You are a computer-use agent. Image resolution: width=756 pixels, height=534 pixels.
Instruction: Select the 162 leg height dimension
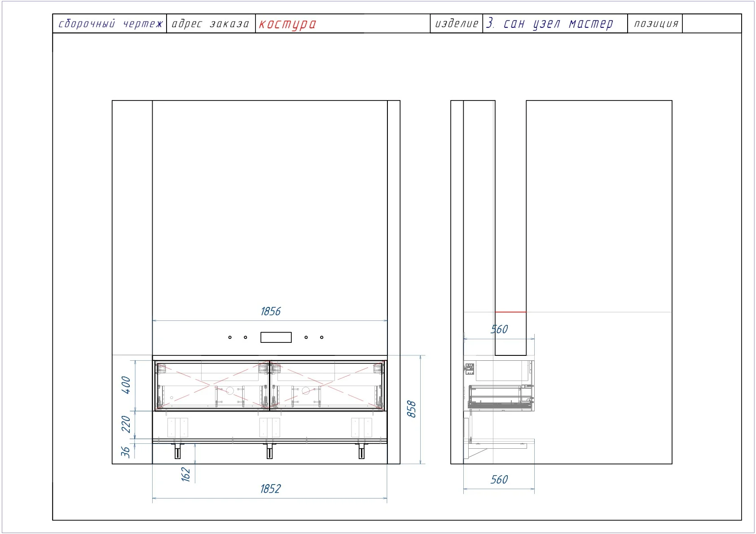point(186,474)
